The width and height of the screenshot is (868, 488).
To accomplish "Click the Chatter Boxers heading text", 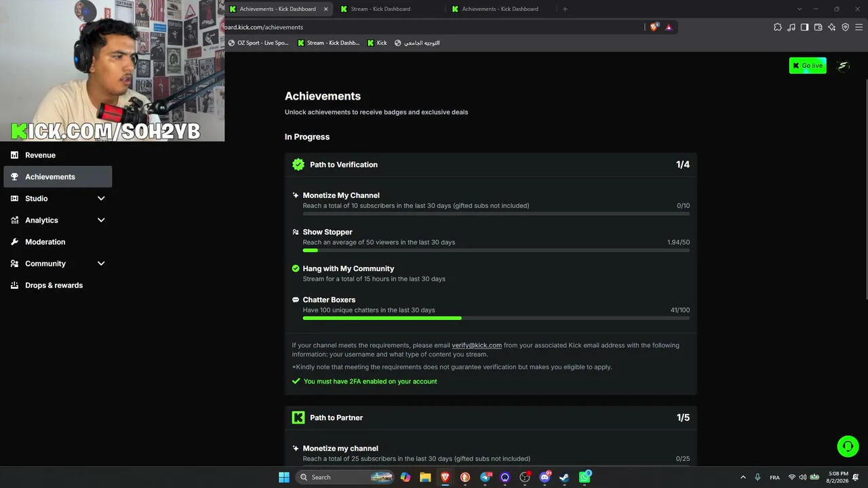I will coord(329,300).
